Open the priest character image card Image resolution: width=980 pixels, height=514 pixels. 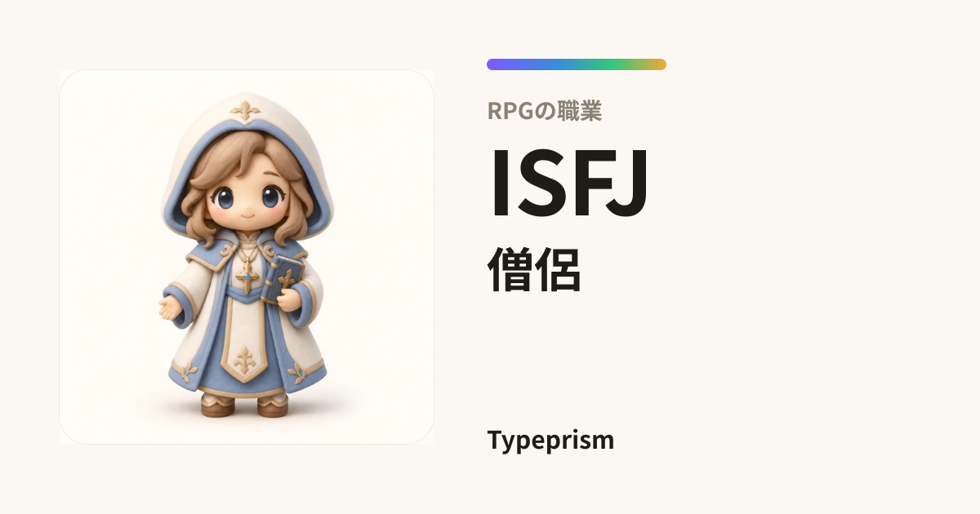coord(247,257)
